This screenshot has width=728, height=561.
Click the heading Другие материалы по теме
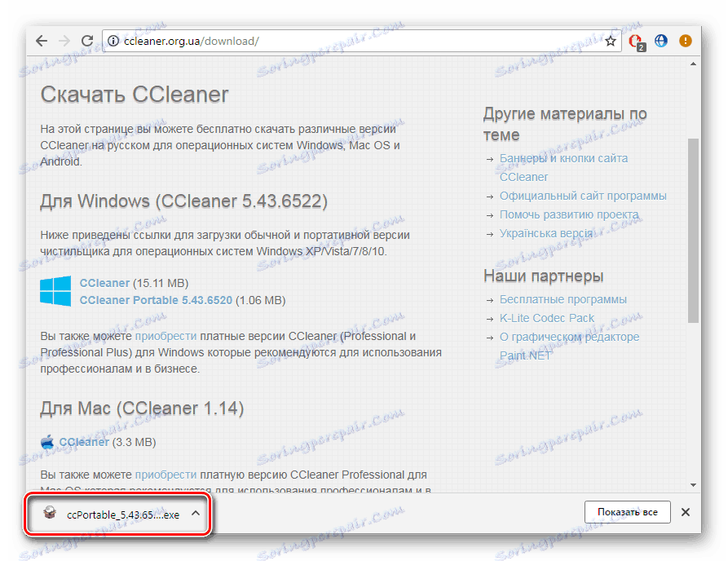click(x=565, y=124)
